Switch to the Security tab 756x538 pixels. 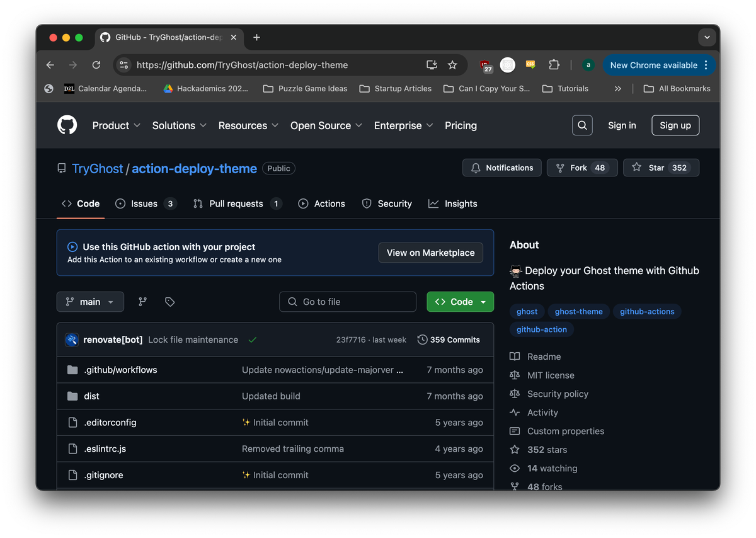pos(387,203)
